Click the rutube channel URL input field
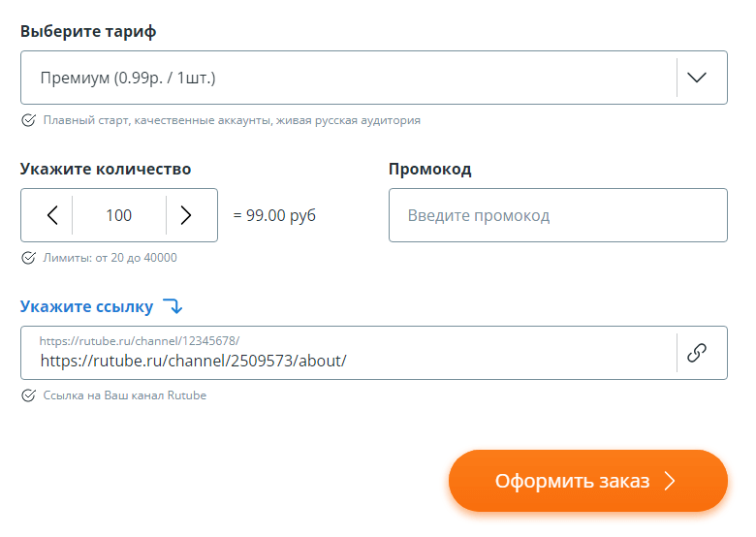Viewport: 756px width, 537px height. pos(349,361)
